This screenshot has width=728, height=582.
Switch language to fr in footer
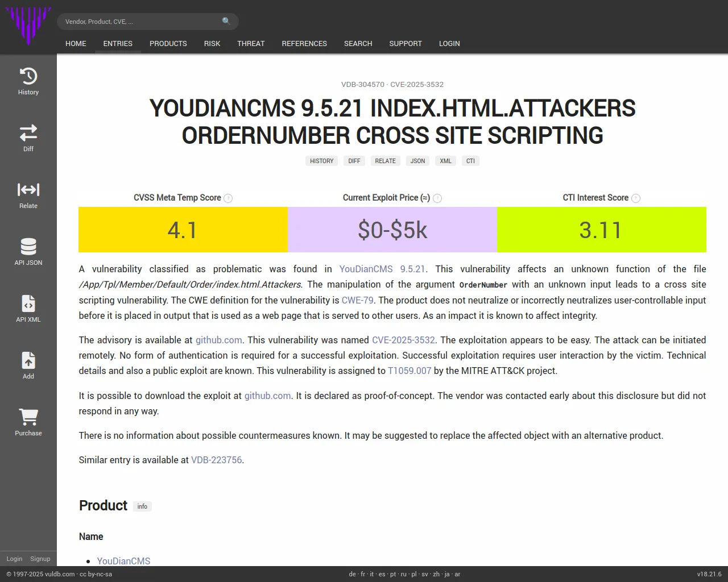(x=363, y=574)
